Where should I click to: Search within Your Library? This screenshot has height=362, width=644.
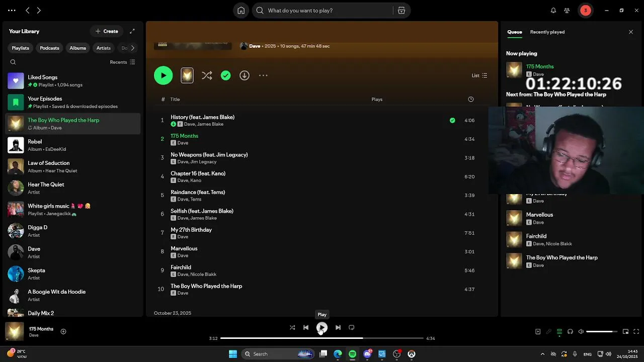[x=13, y=62]
